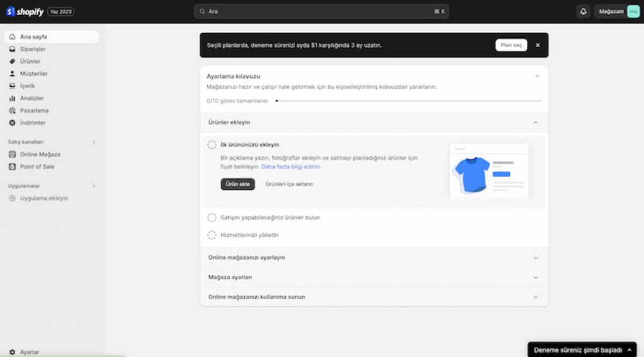Toggle 'Satışını yapabileceğiniz ürünler bulun' circle

click(212, 217)
